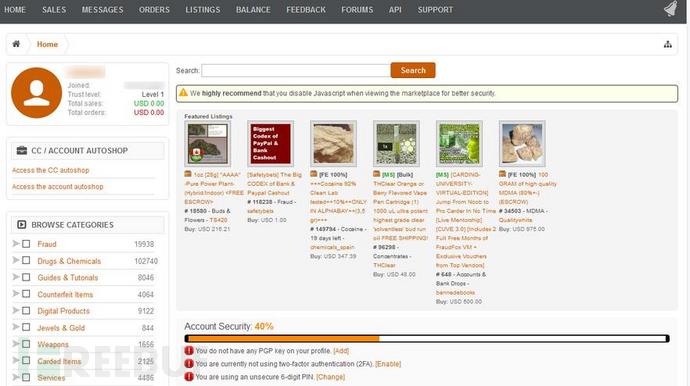Click the megaphone notifications icon
The height and width of the screenshot is (386, 690).
[x=671, y=9]
